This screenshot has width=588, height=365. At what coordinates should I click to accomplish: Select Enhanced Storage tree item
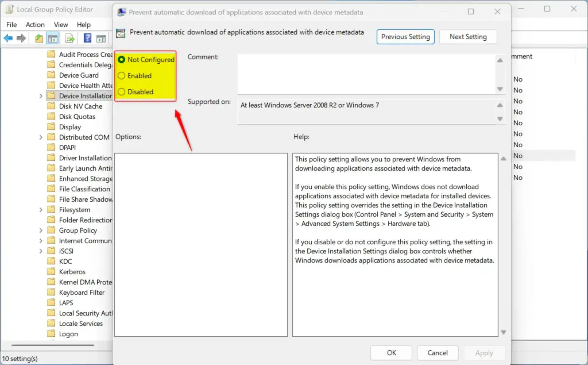[x=86, y=179]
